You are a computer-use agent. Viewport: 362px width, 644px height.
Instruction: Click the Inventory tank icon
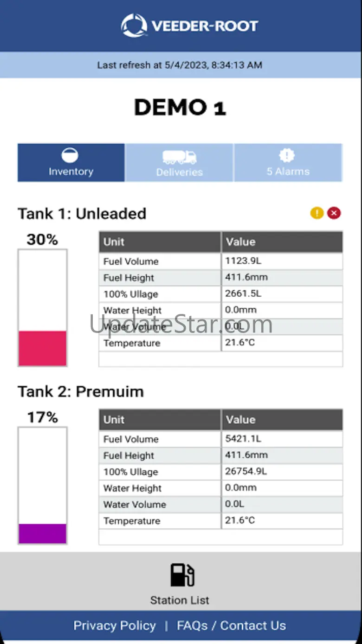click(x=70, y=156)
